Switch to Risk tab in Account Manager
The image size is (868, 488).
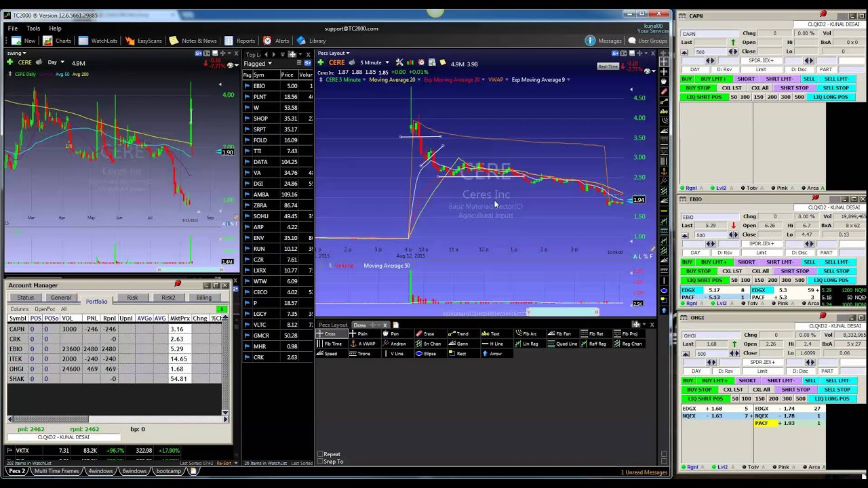[x=132, y=298]
